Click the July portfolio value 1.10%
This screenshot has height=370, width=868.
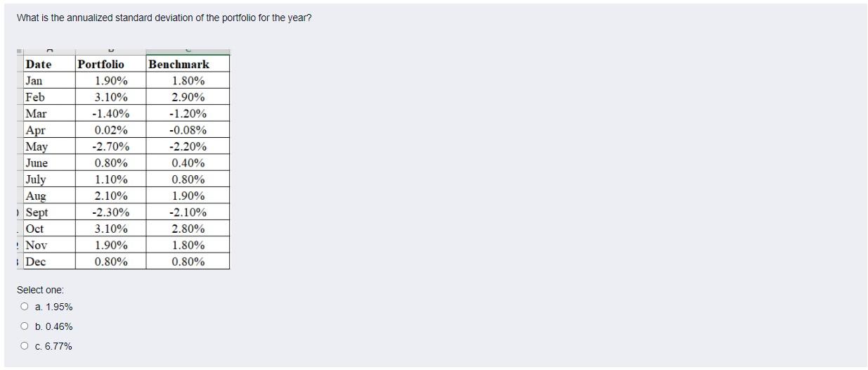(111, 180)
